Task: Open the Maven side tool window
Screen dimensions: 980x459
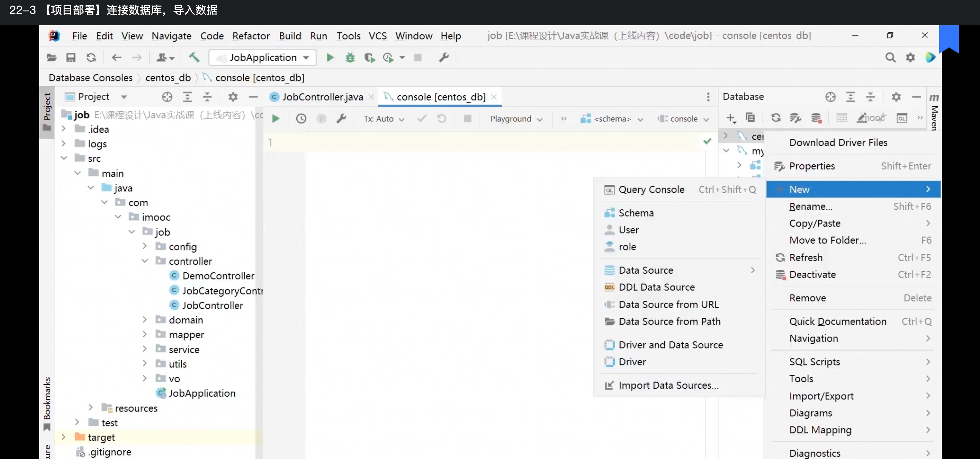Action: [934, 112]
